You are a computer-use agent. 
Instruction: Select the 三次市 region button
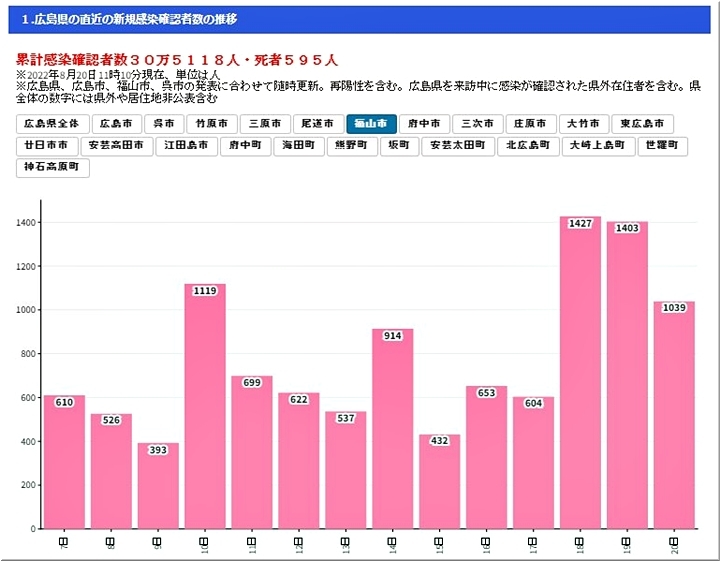pos(477,124)
